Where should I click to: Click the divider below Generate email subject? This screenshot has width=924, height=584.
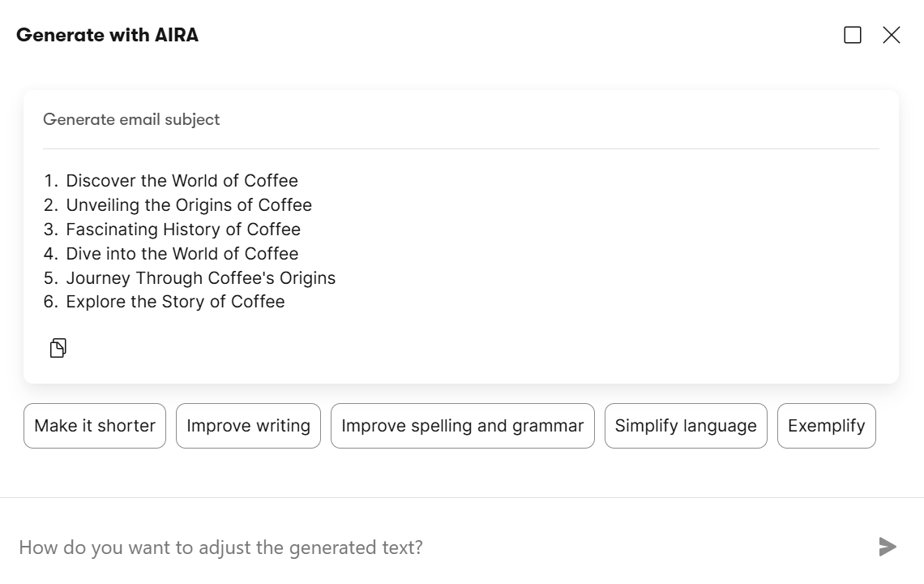pyautogui.click(x=460, y=149)
